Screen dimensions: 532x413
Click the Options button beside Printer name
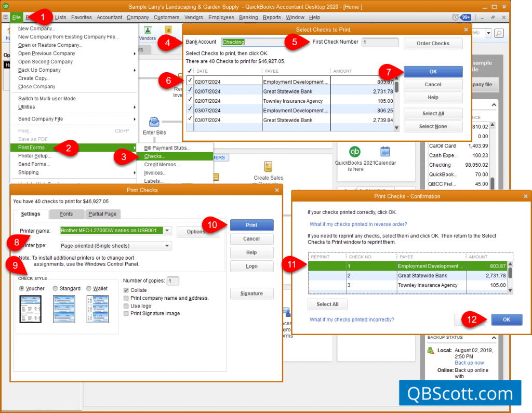click(x=198, y=232)
